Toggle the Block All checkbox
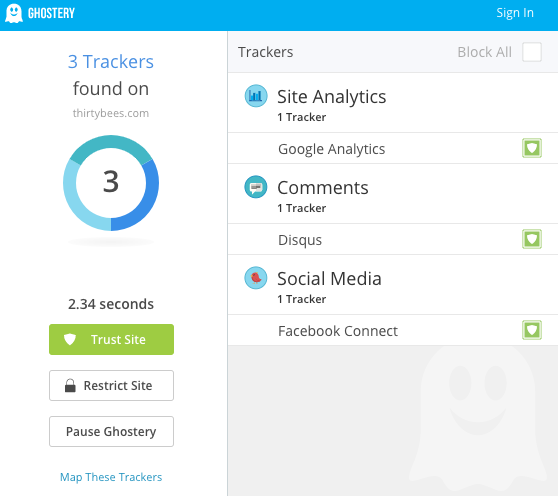 [532, 52]
